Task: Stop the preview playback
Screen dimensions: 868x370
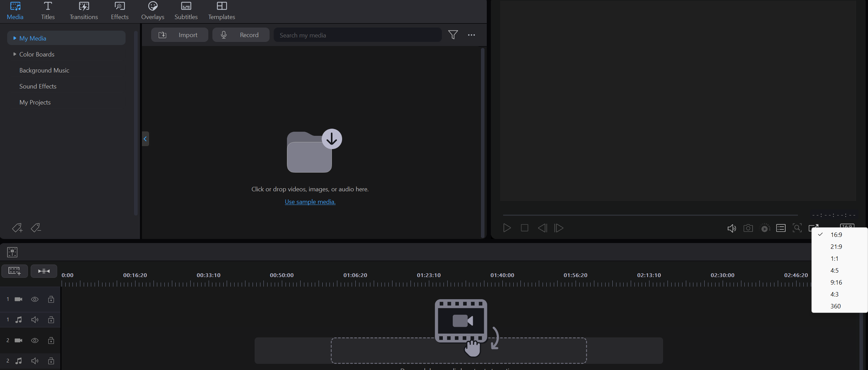Action: (x=525, y=228)
